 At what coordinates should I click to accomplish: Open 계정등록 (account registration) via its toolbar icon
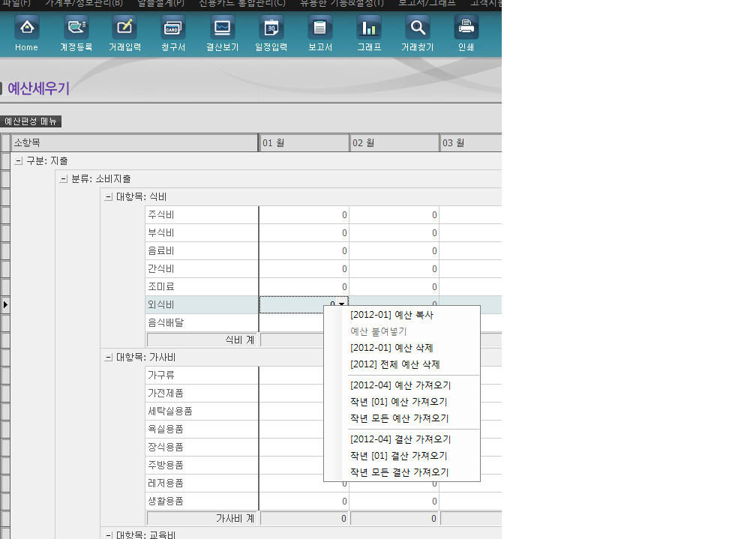[76, 34]
